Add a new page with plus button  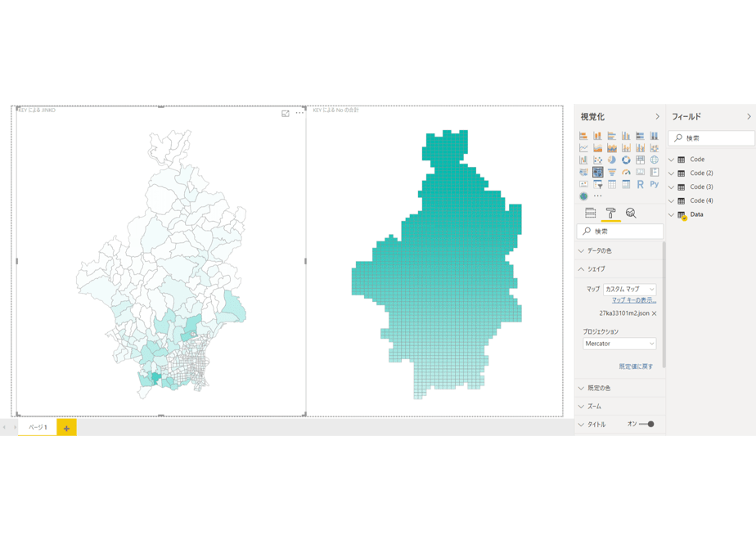pos(66,428)
